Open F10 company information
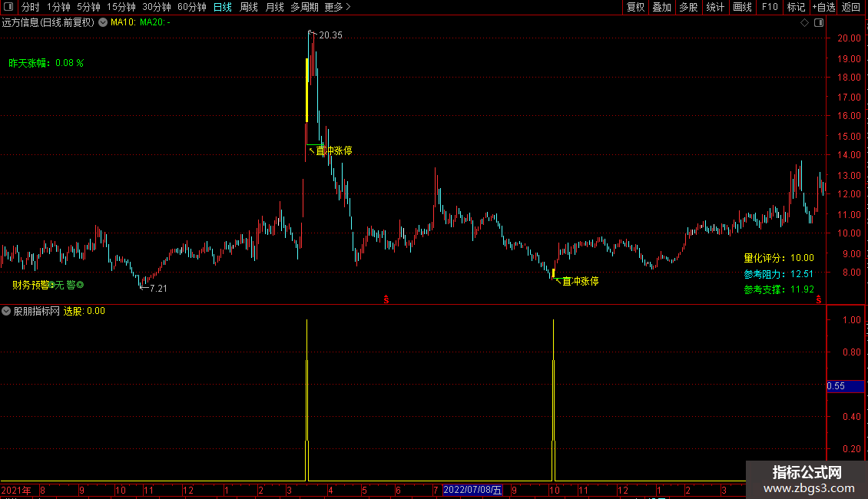868x499 pixels. click(770, 7)
